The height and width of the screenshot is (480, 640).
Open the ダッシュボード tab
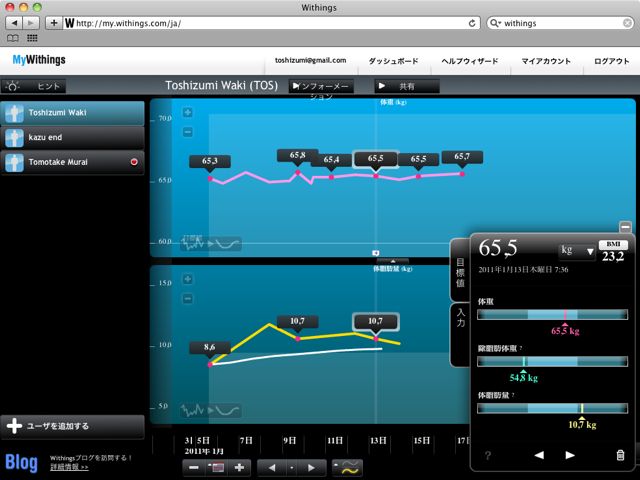[x=393, y=61]
